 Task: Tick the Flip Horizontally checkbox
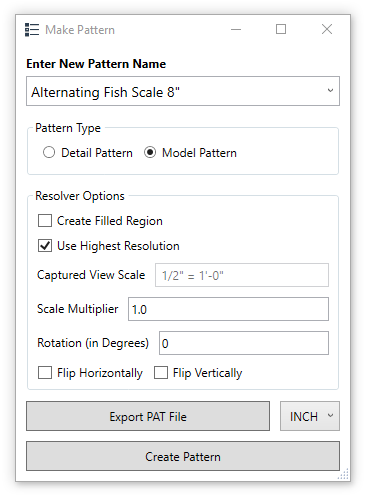[45, 373]
